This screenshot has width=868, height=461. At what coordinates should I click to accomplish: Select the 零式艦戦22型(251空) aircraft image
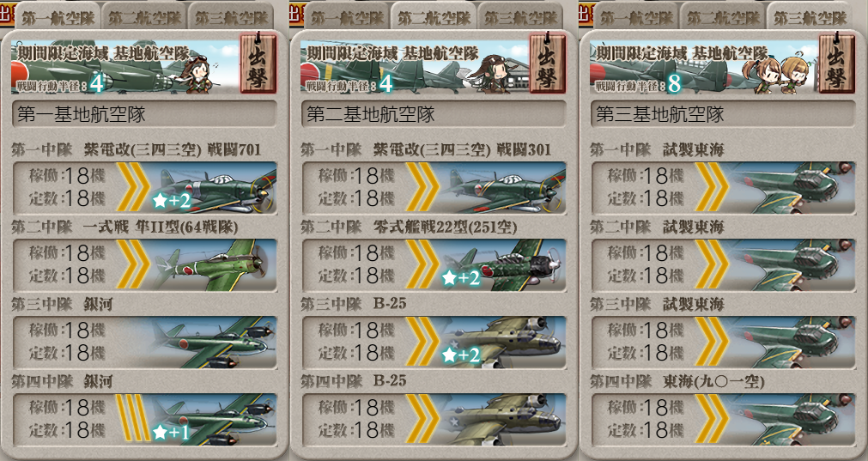(x=503, y=265)
